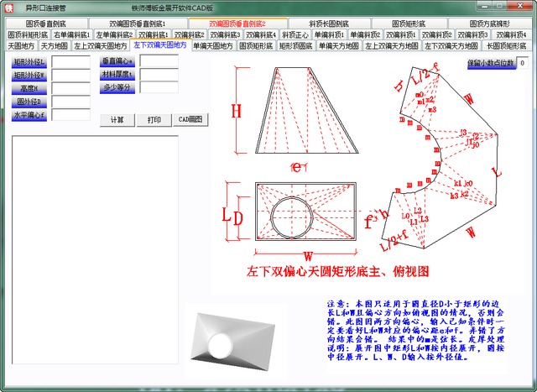The height and width of the screenshot is (392, 537).
Task: Open the 圆顶垂直侧底 tab
Action: click(46, 24)
